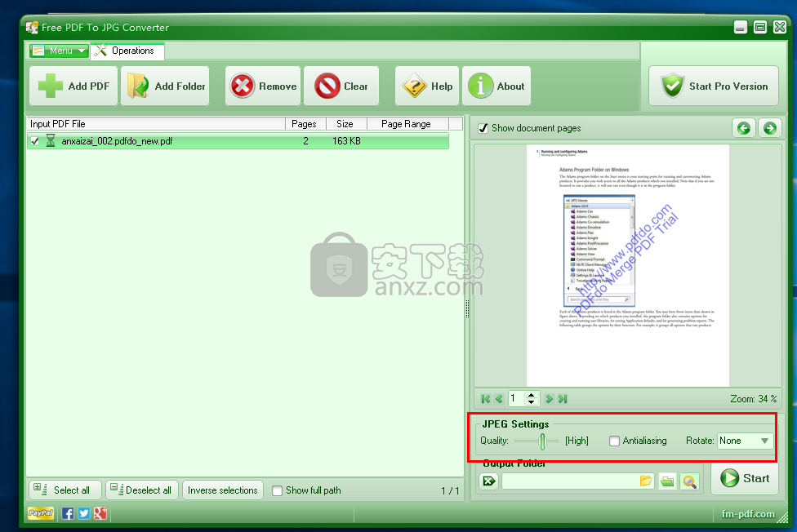The height and width of the screenshot is (532, 797).
Task: Open the Menu dropdown
Action: (59, 51)
